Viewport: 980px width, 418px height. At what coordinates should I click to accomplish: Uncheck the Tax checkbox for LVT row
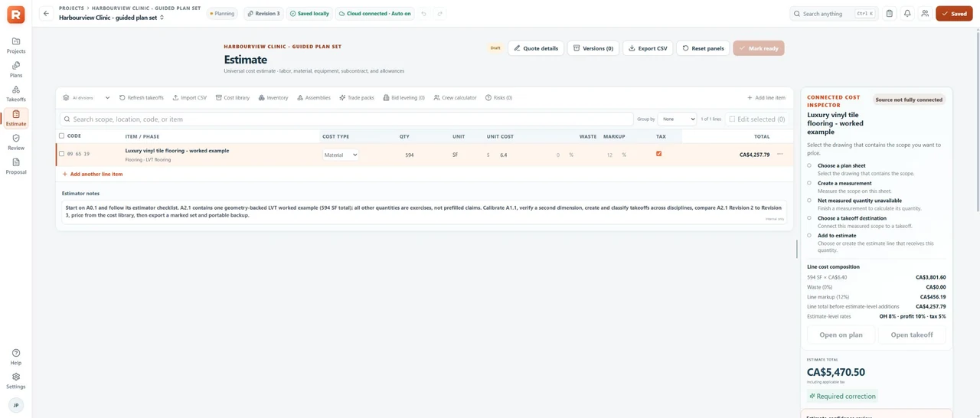click(x=658, y=154)
